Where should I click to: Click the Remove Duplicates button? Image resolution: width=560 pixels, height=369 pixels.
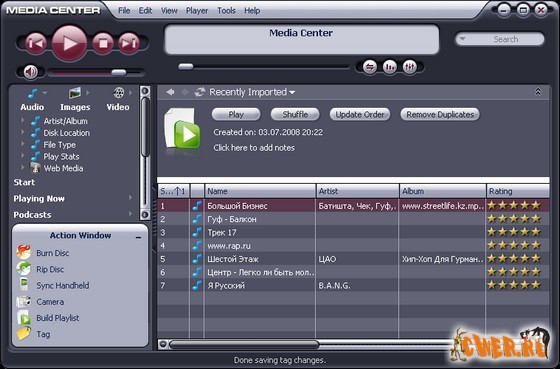pos(440,115)
